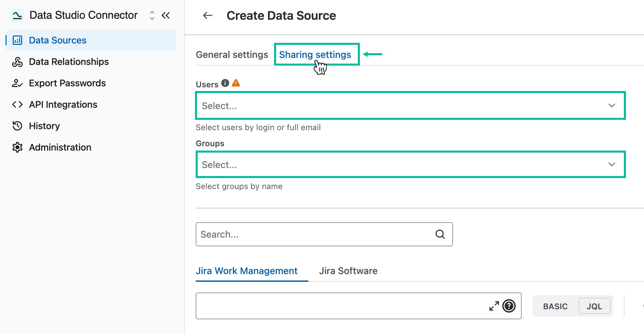Go to Export Passwords

click(x=91, y=83)
